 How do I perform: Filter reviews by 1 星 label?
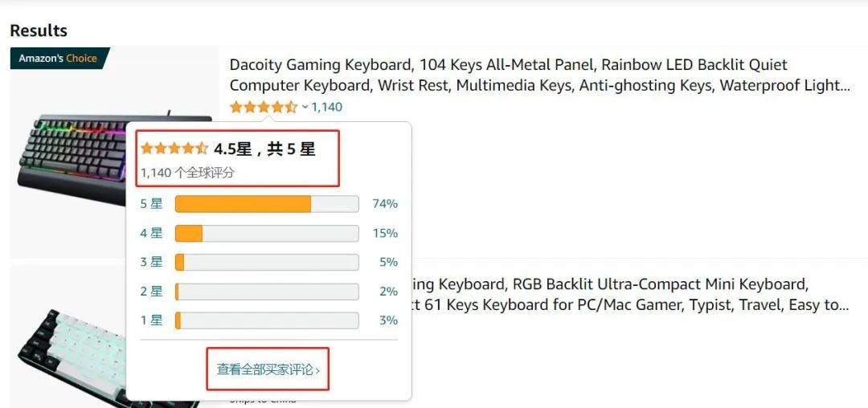pyautogui.click(x=151, y=320)
